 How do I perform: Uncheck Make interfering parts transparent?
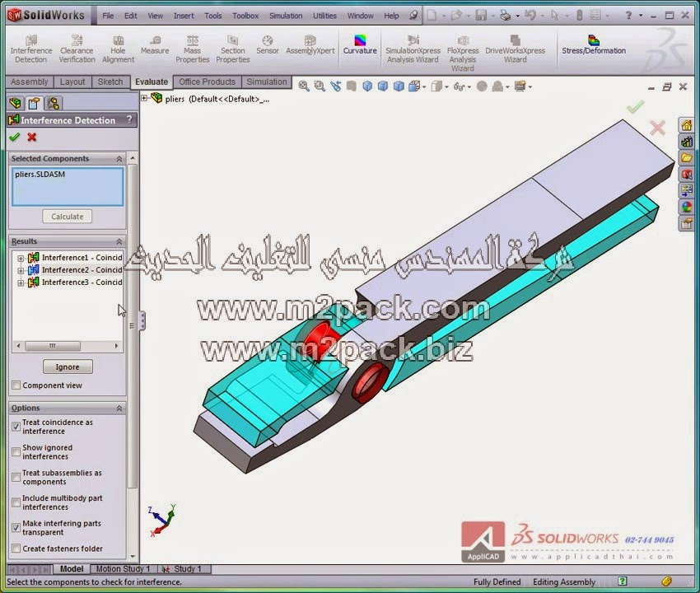[16, 528]
